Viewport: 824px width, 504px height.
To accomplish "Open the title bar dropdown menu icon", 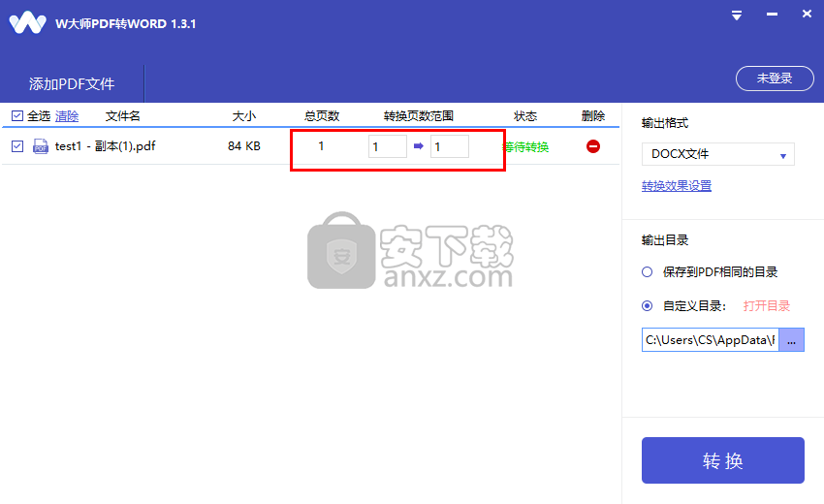I will [737, 16].
